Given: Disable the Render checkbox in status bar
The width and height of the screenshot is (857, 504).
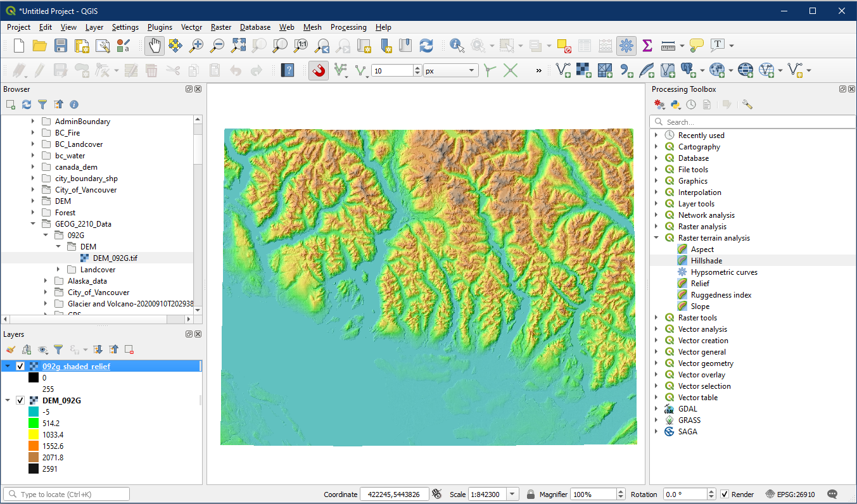Looking at the screenshot, I should 725,495.
